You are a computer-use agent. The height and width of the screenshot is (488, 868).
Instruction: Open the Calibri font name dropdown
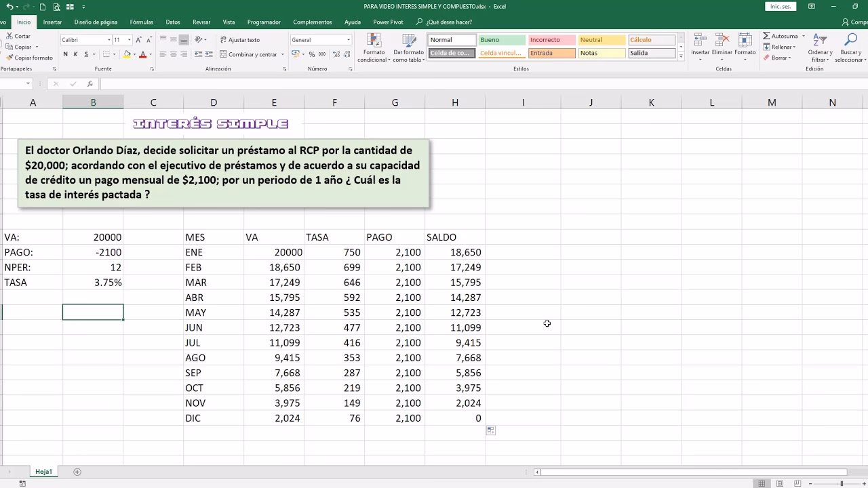pyautogui.click(x=108, y=40)
